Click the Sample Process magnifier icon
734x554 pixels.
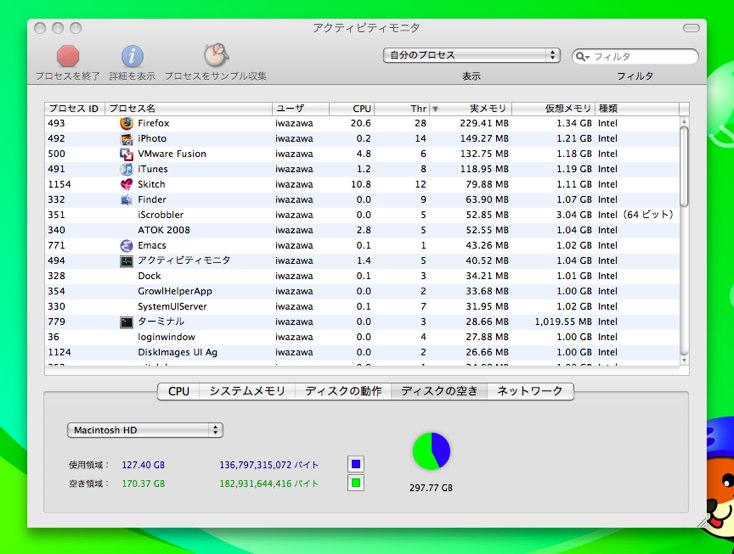(216, 55)
